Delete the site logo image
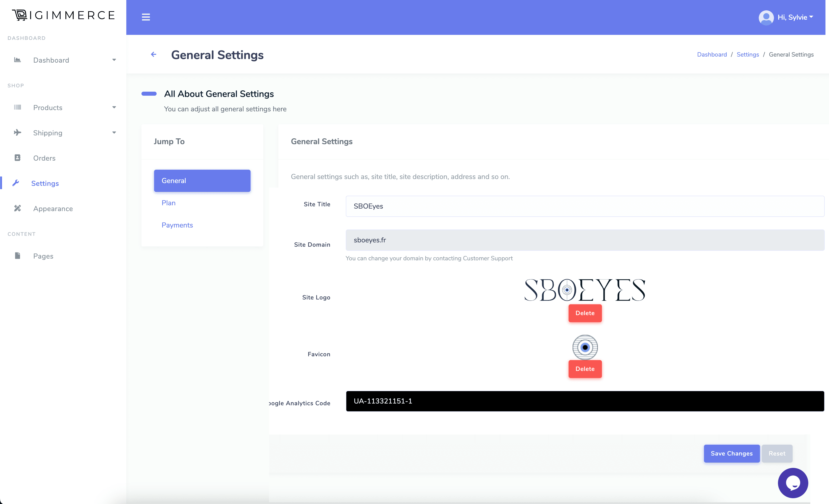Screen dimensions: 829x504 pos(584,313)
